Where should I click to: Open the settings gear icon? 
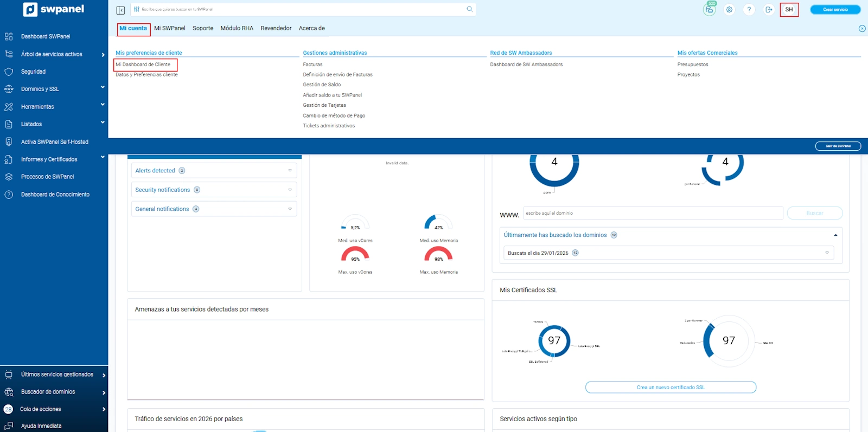coord(729,10)
